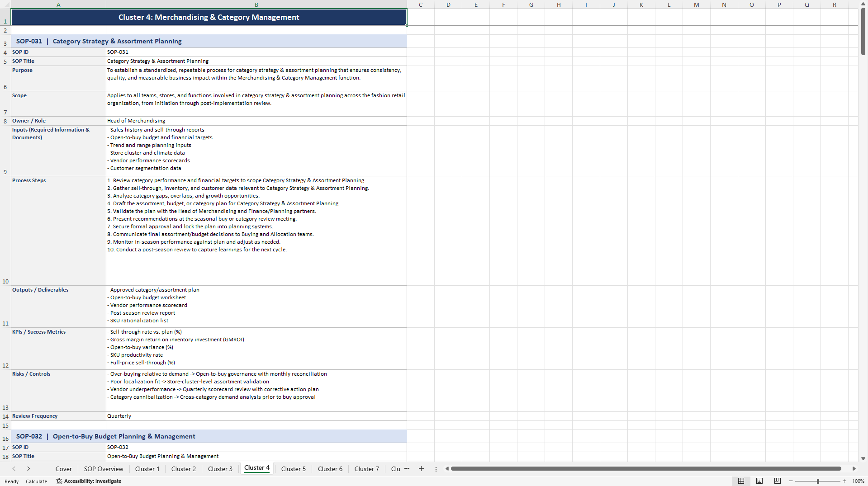Open the Cover sheet tab

[64, 469]
